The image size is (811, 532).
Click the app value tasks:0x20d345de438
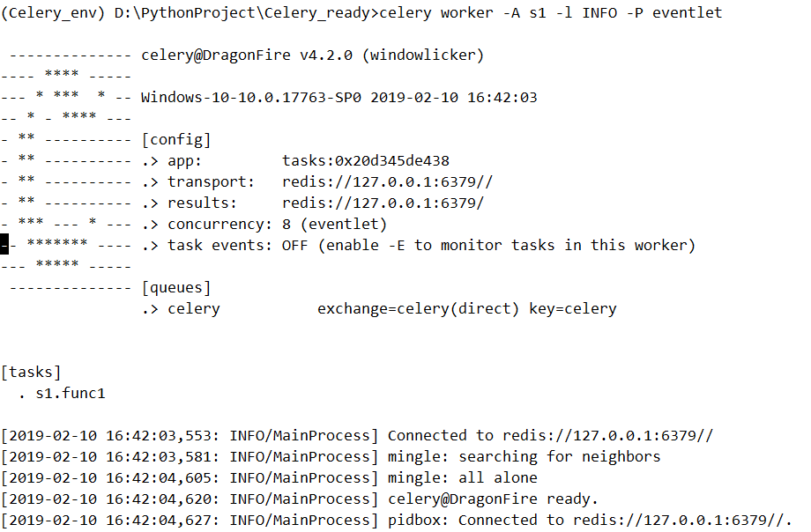[365, 161]
